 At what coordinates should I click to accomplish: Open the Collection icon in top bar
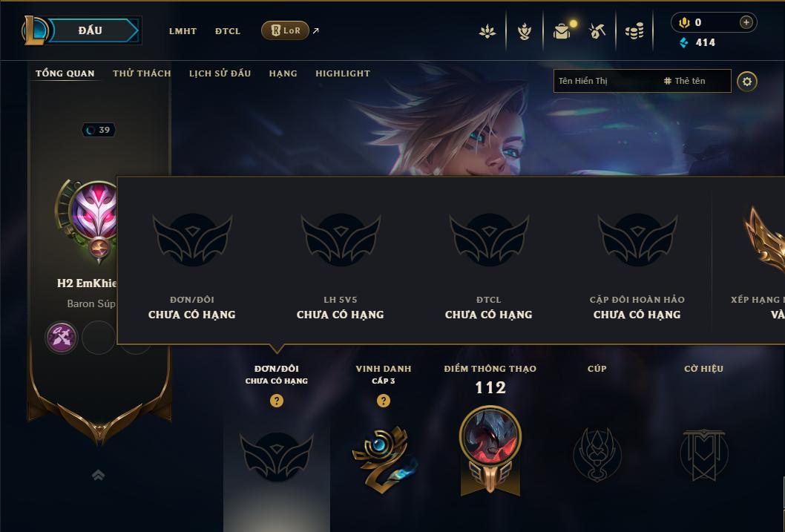coord(487,31)
